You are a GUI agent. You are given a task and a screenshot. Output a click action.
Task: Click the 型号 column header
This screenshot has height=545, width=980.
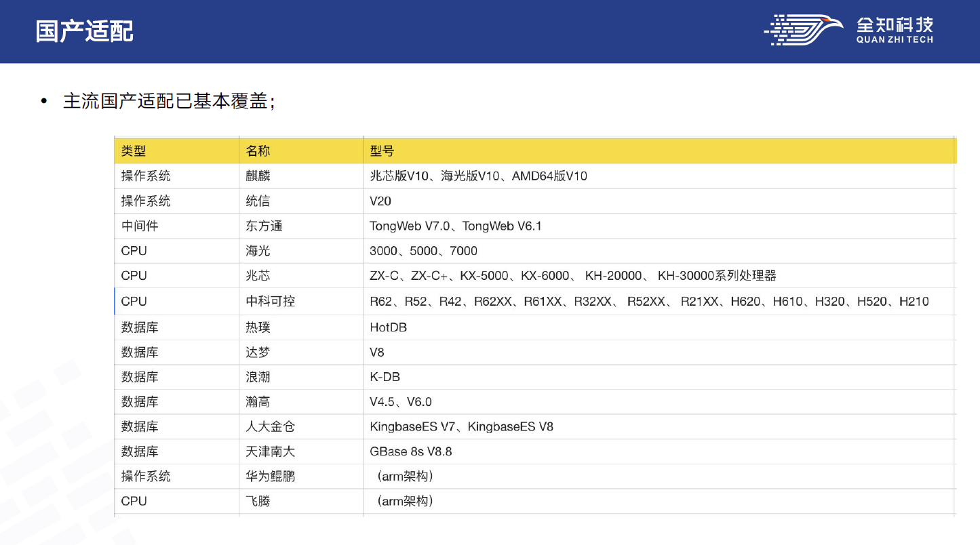tap(382, 151)
